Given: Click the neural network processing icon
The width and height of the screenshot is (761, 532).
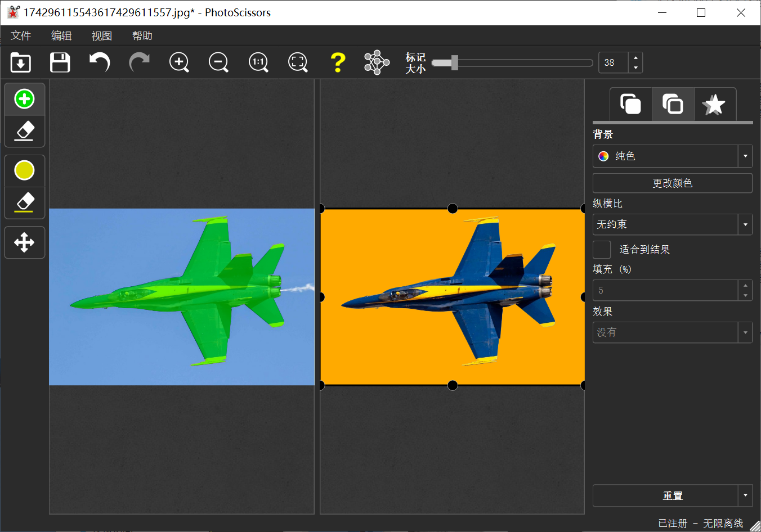Looking at the screenshot, I should point(377,62).
